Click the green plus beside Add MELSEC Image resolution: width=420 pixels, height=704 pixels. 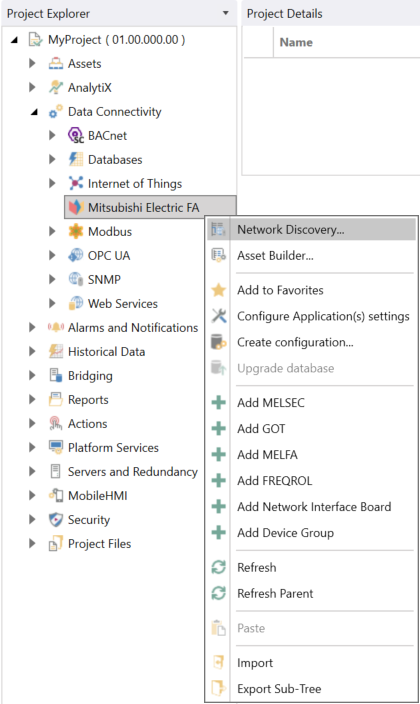pos(219,402)
